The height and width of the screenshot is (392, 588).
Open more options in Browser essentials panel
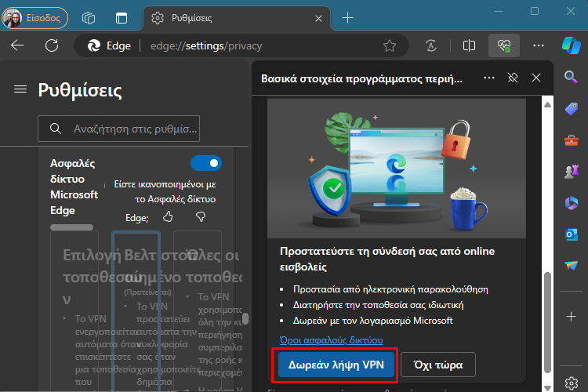click(489, 78)
